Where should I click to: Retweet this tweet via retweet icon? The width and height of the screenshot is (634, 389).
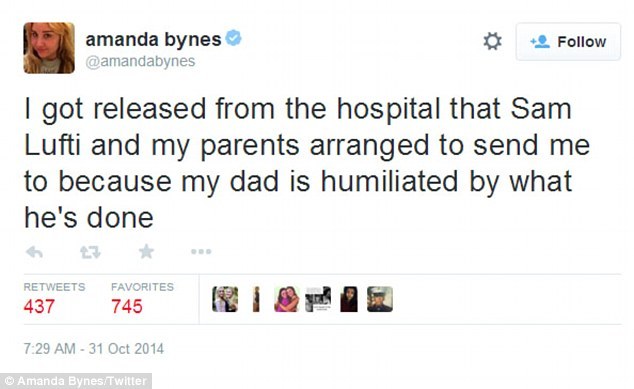(90, 252)
